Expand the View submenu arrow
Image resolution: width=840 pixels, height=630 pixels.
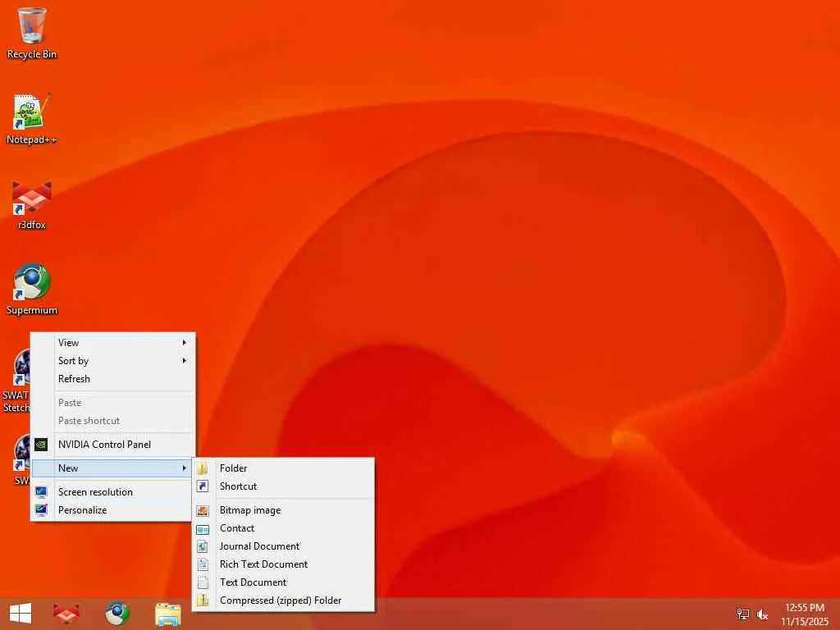(185, 342)
